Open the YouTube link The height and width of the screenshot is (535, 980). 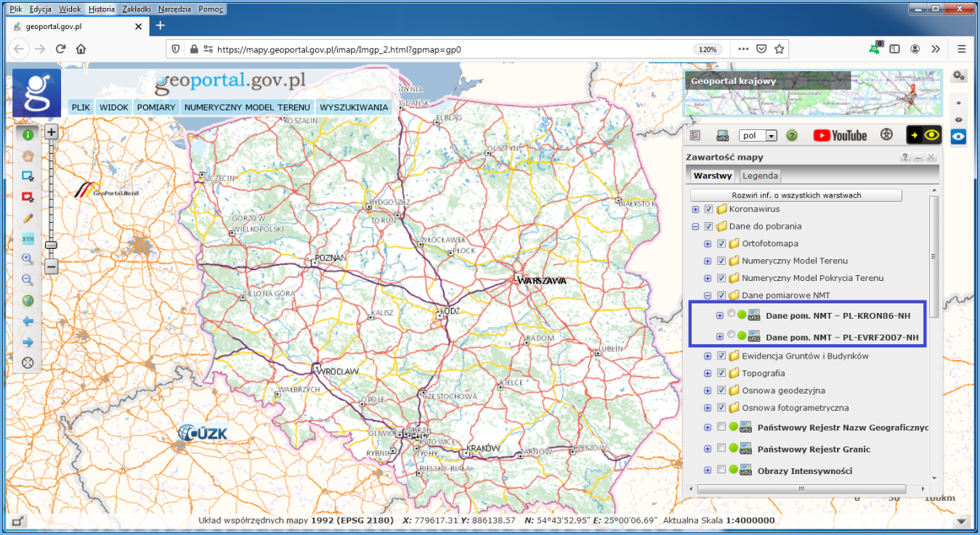coord(840,135)
